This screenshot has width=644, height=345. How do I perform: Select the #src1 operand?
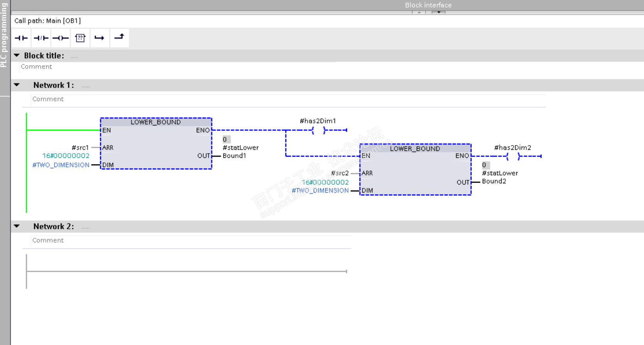point(80,147)
